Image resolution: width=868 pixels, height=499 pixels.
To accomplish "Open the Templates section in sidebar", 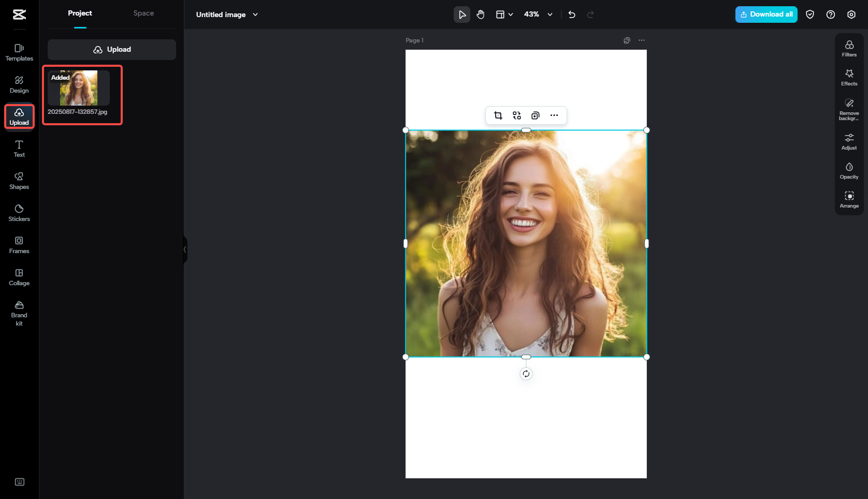I will tap(19, 52).
